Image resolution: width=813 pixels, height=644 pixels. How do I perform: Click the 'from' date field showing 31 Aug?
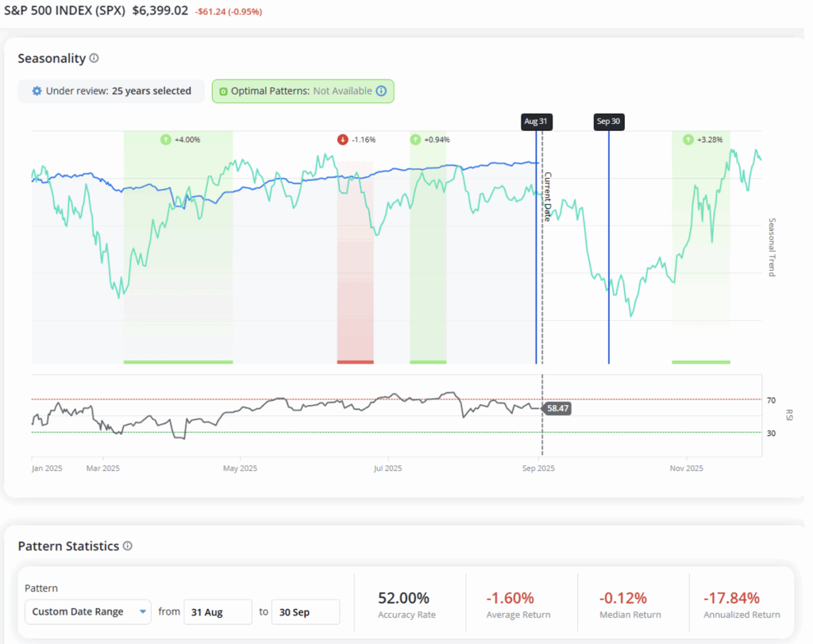tap(218, 612)
